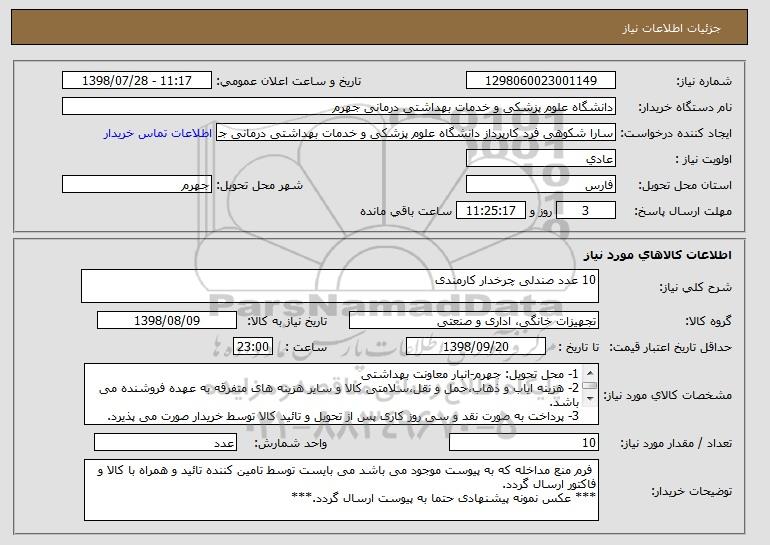Click the general description box 10 عدد صندلی
The image size is (770, 545).
(340, 286)
